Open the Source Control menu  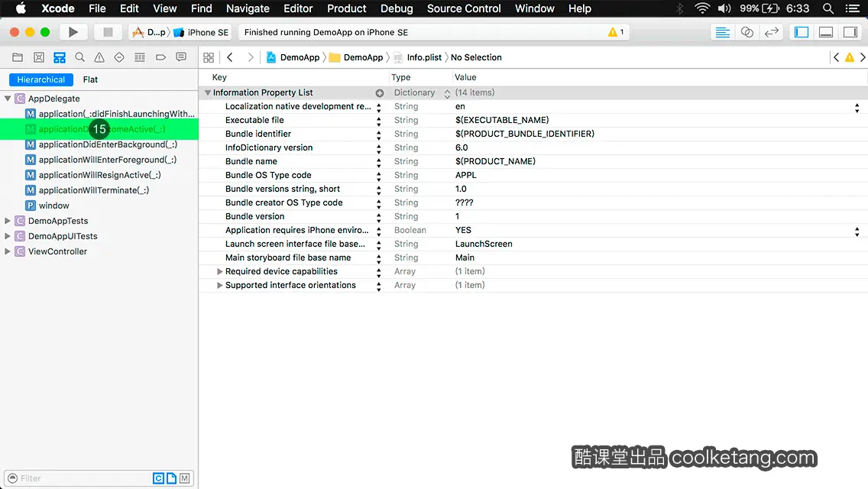tap(464, 8)
